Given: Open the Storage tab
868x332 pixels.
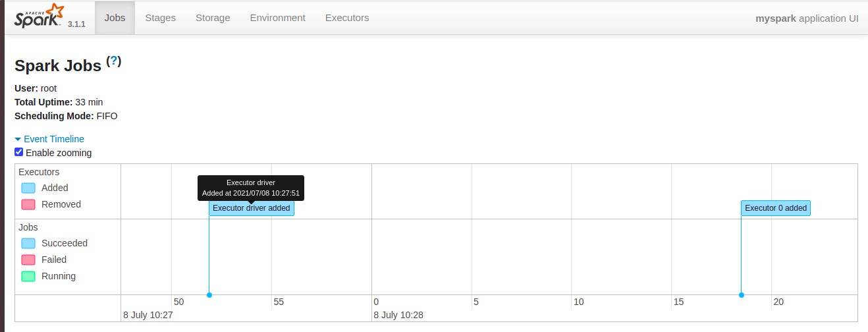Looking at the screenshot, I should pos(213,18).
